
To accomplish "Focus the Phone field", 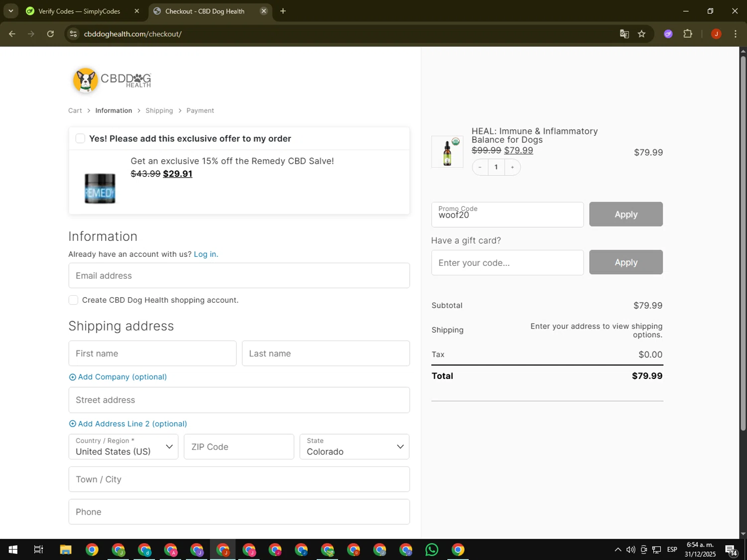I will pyautogui.click(x=239, y=512).
